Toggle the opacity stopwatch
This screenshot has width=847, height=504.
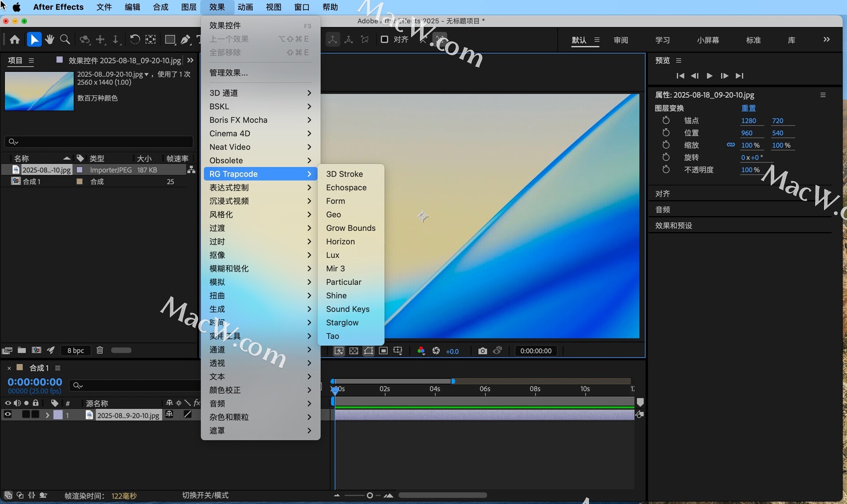coord(666,170)
